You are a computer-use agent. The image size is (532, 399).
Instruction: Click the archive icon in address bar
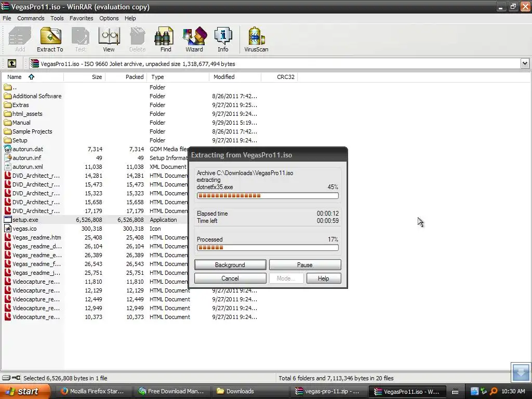point(34,63)
